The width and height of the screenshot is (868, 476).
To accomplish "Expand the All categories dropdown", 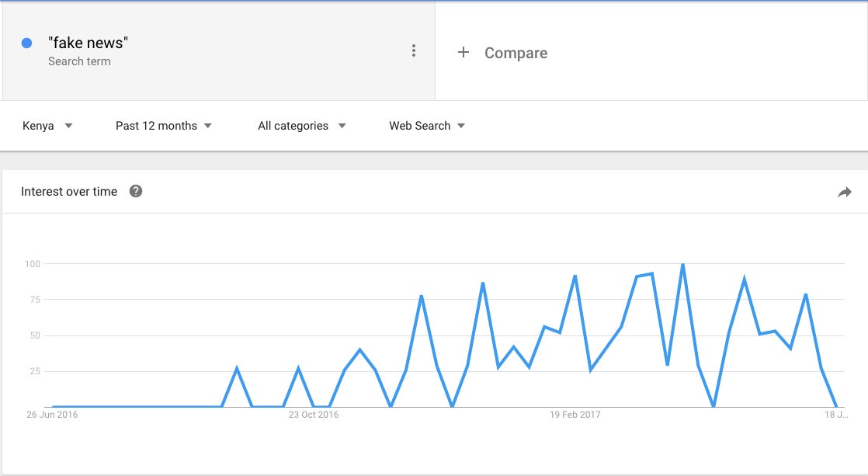I will click(302, 126).
